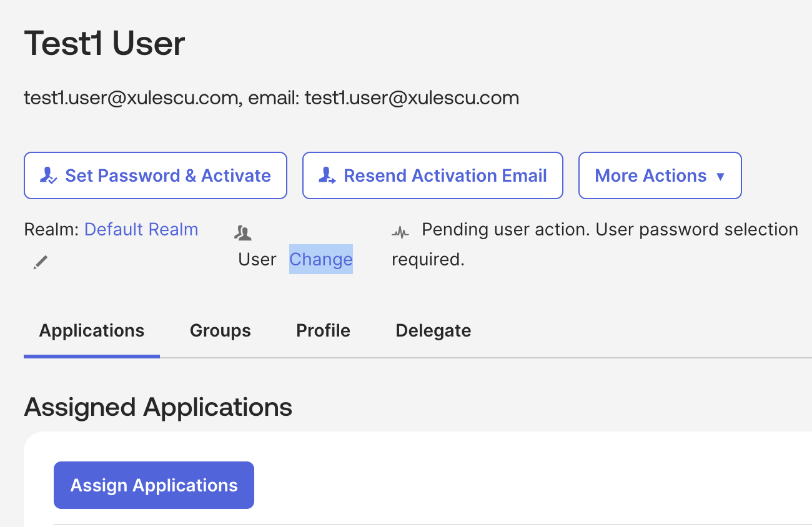Click the Assigned Applications heading

pos(158,407)
